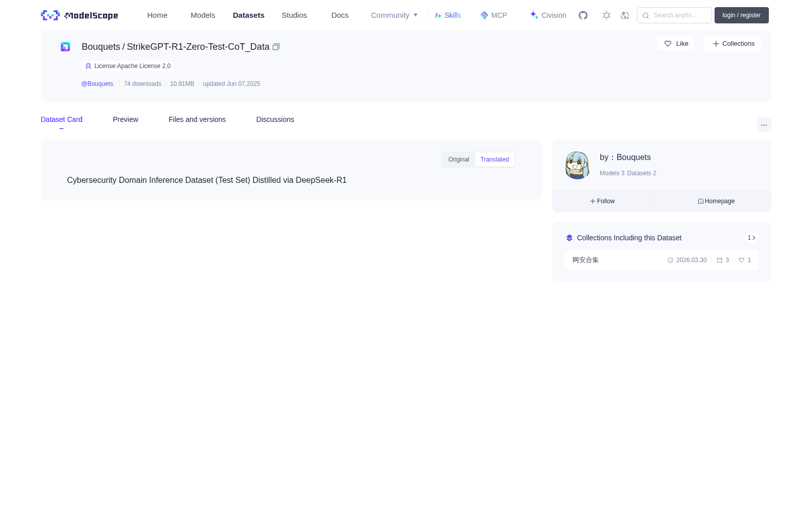The image size is (812, 508).
Task: Click the updated Jun 07,2025 text
Action: coord(231,84)
